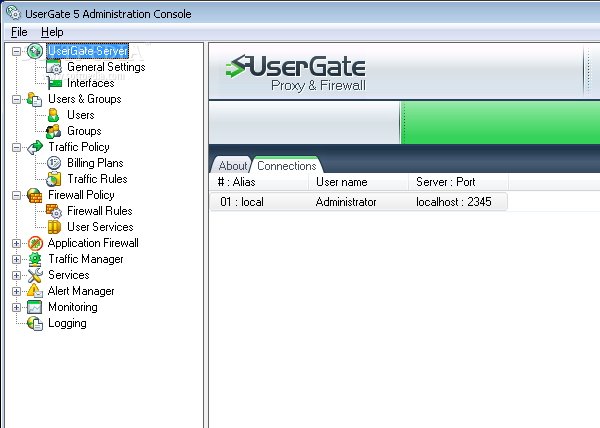Click the Application Firewall icon
The height and width of the screenshot is (428, 600).
click(x=35, y=243)
